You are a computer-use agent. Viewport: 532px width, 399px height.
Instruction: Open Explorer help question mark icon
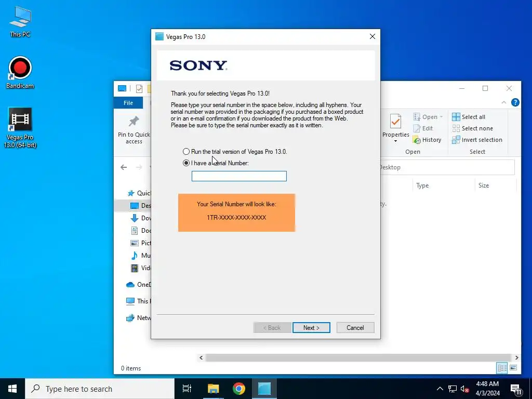pyautogui.click(x=515, y=102)
